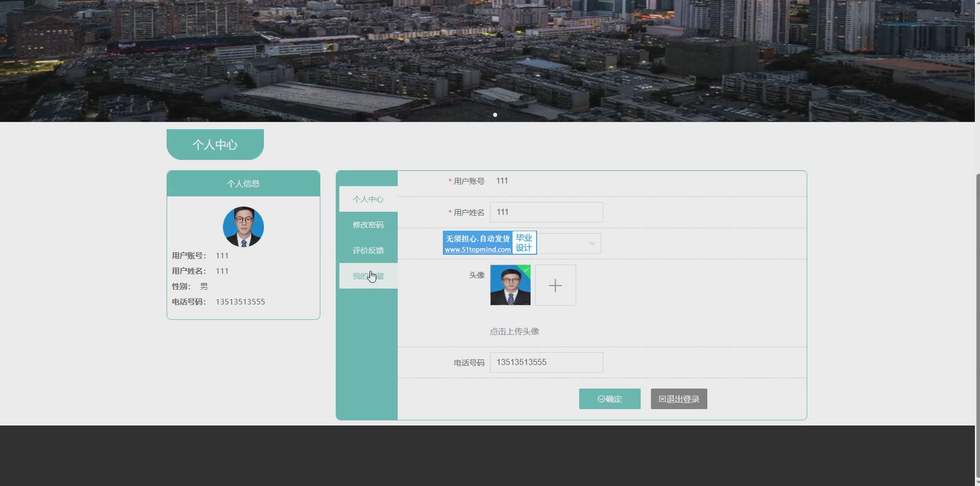This screenshot has width=980, height=486.
Task: Click the 点击上传头像 hint text
Action: 514,332
